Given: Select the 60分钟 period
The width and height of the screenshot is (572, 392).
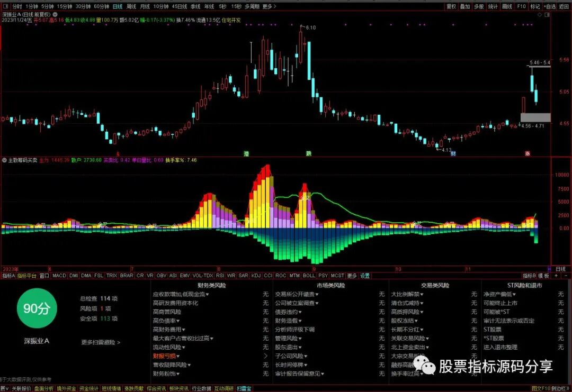Looking at the screenshot, I should tap(101, 6).
